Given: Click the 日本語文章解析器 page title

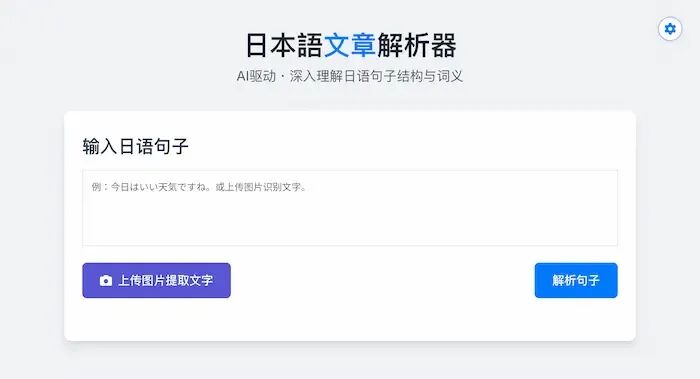Looking at the screenshot, I should click(351, 46).
